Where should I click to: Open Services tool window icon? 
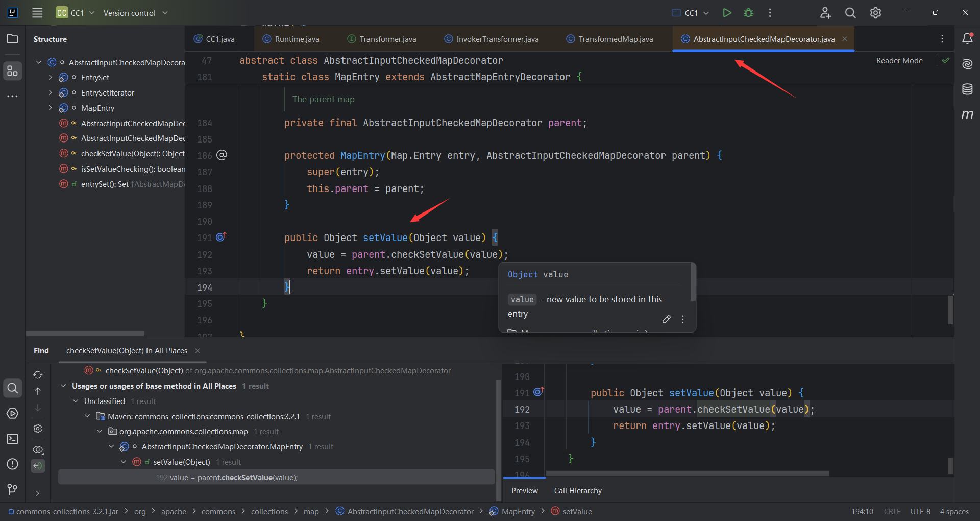(x=12, y=413)
